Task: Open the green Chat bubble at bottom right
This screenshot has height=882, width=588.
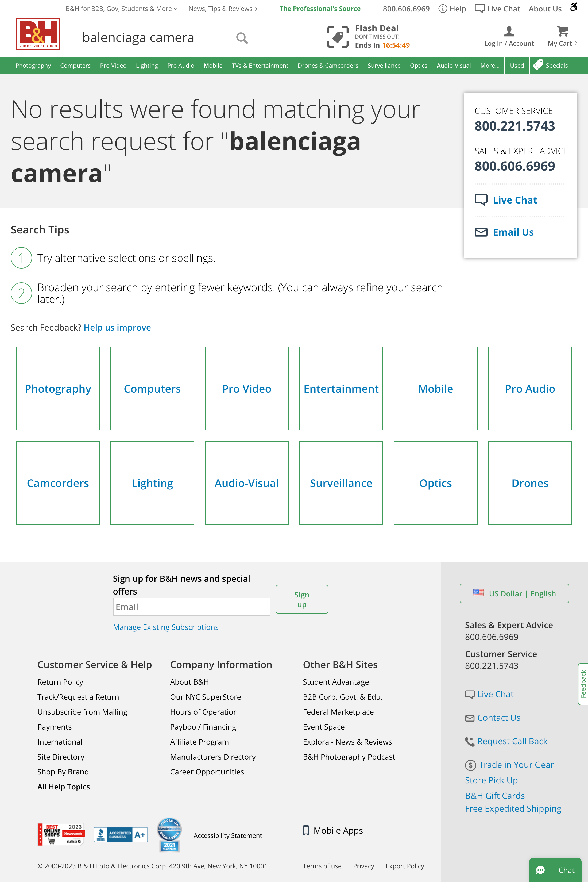Action: (x=555, y=870)
